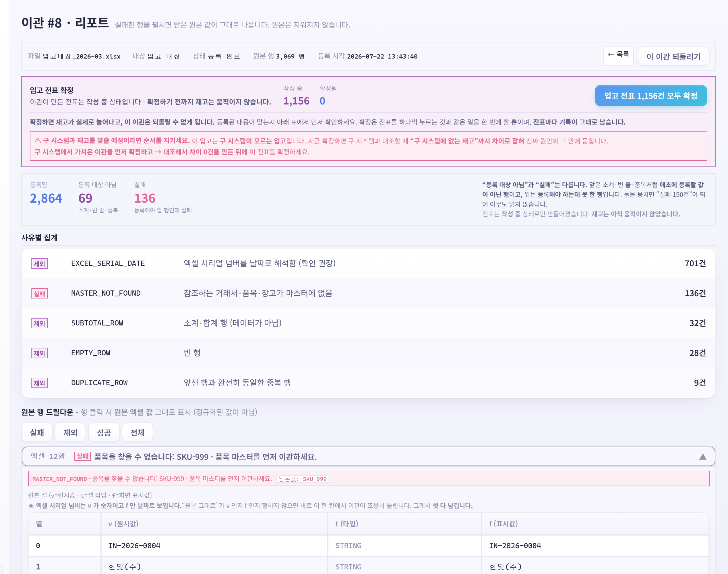This screenshot has height=574, width=728.
Task: Click the 9건 count value
Action: (700, 383)
